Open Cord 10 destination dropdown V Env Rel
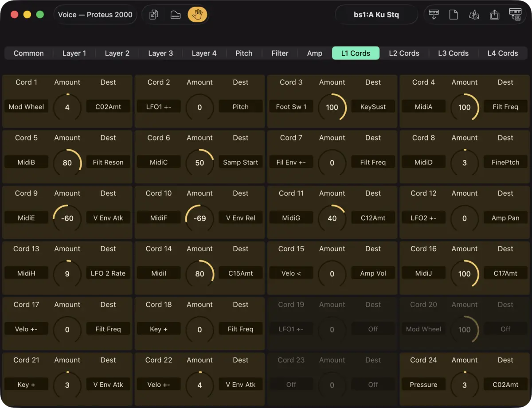Viewport: 532px width, 408px height. point(241,218)
